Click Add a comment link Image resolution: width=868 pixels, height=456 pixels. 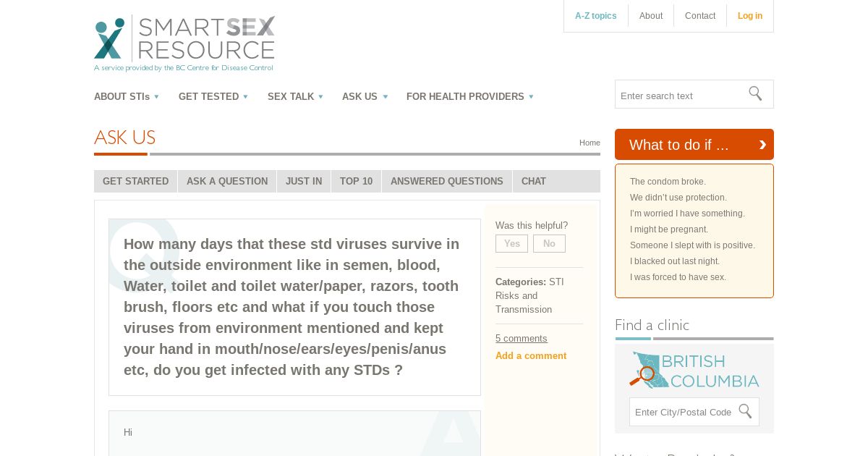[531, 355]
